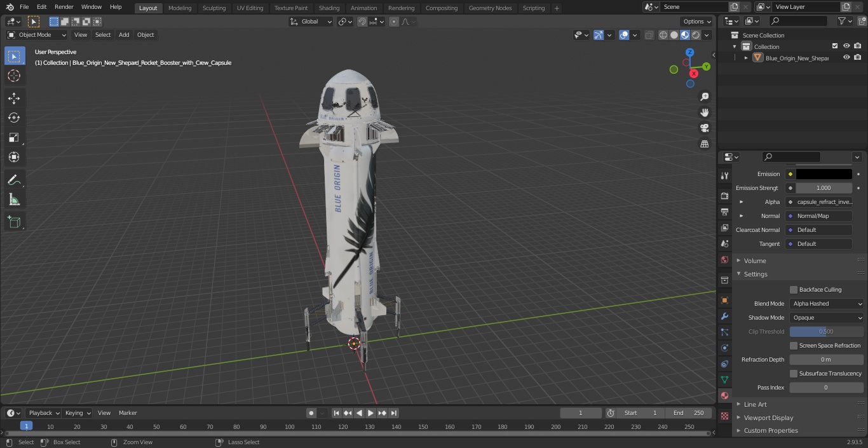Viewport: 868px width, 448px height.
Task: Click the Options button in viewport header
Action: point(697,22)
